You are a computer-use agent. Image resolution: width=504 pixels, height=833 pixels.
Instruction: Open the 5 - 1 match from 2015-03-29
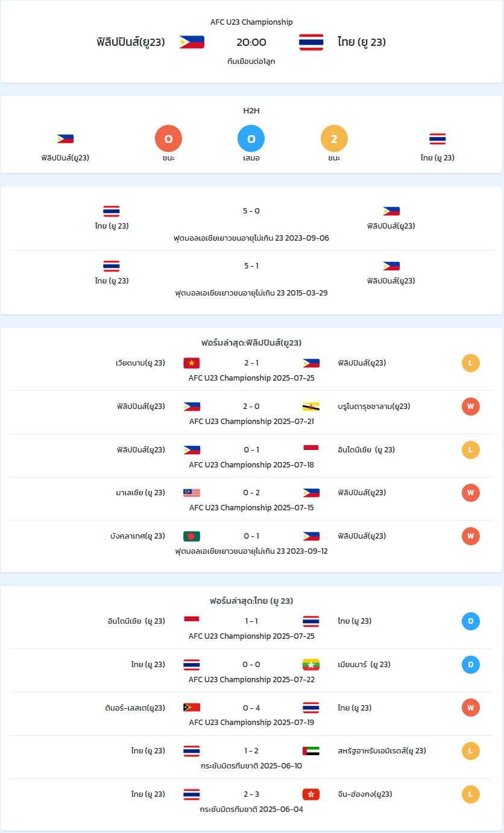tap(251, 279)
